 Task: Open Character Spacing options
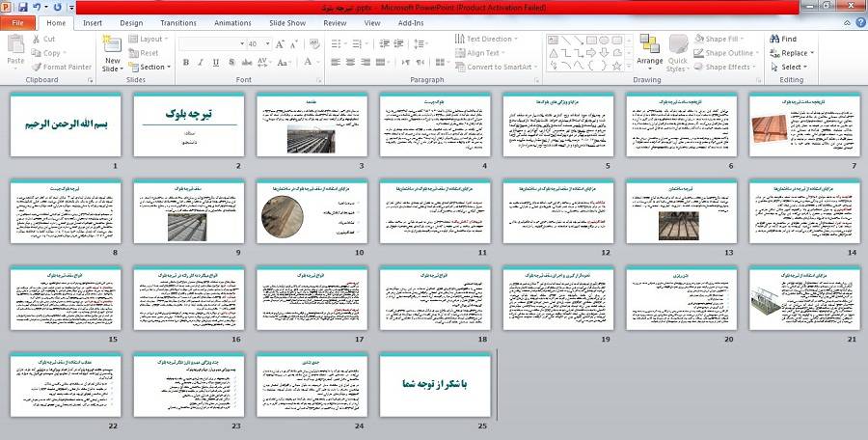[263, 62]
